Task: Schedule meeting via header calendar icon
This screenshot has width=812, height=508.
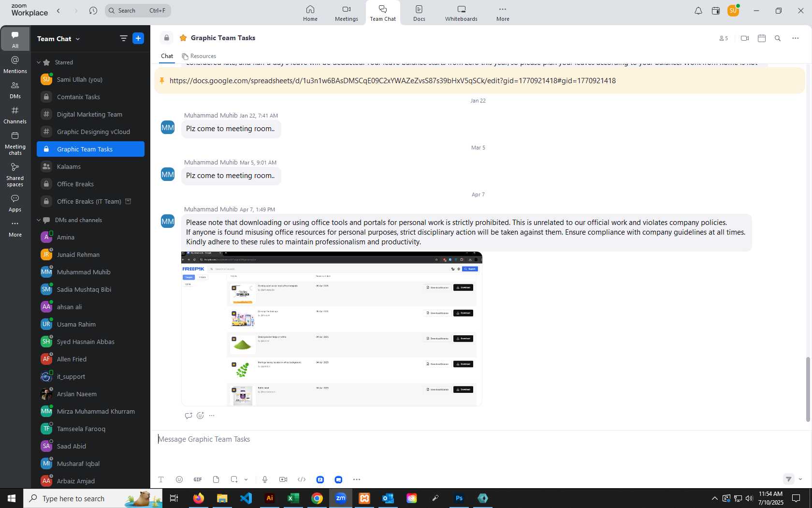Action: point(762,38)
